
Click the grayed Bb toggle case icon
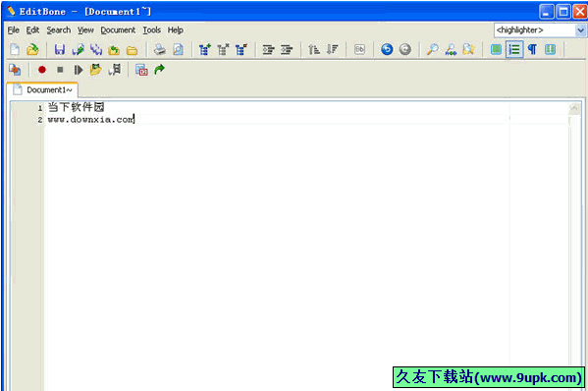(x=359, y=49)
